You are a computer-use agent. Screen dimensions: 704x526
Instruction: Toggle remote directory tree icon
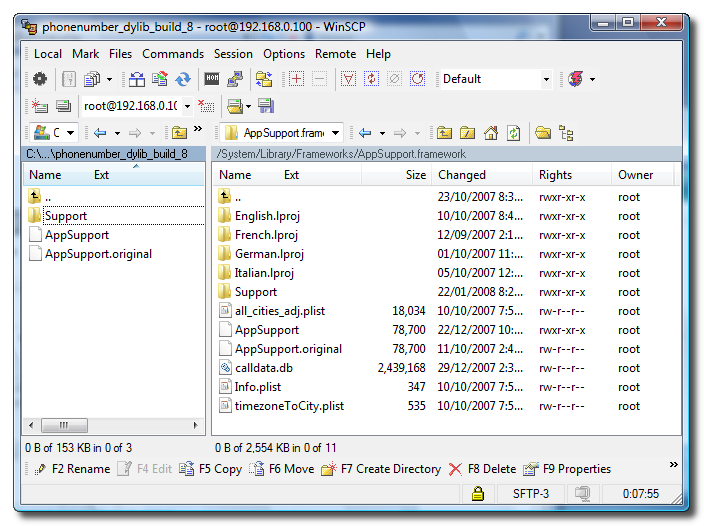tap(566, 133)
